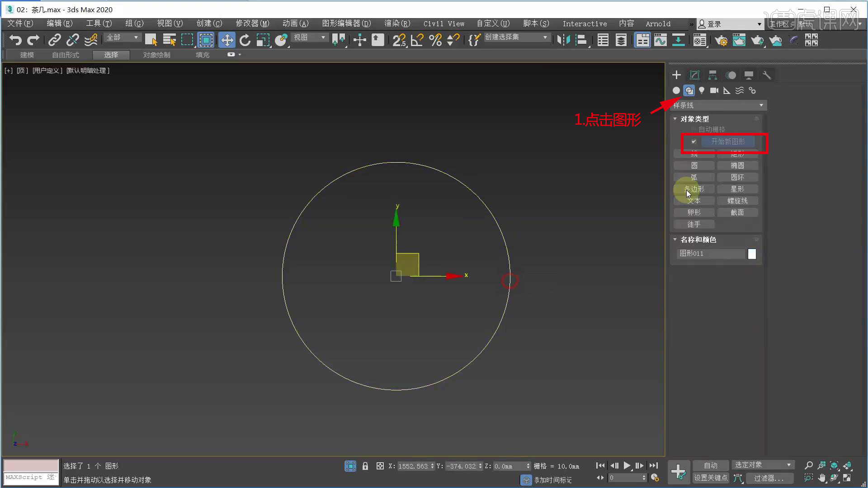
Task: Select the Helpers category icon
Action: (726, 90)
